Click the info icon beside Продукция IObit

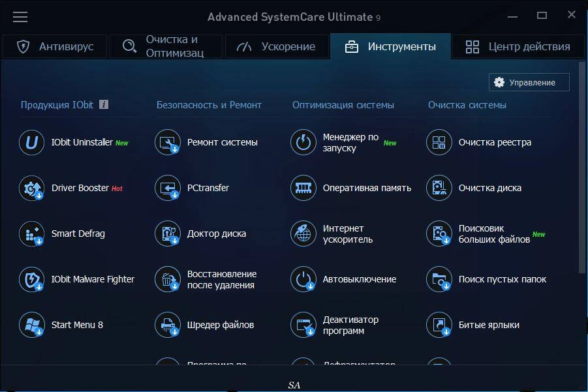[104, 104]
